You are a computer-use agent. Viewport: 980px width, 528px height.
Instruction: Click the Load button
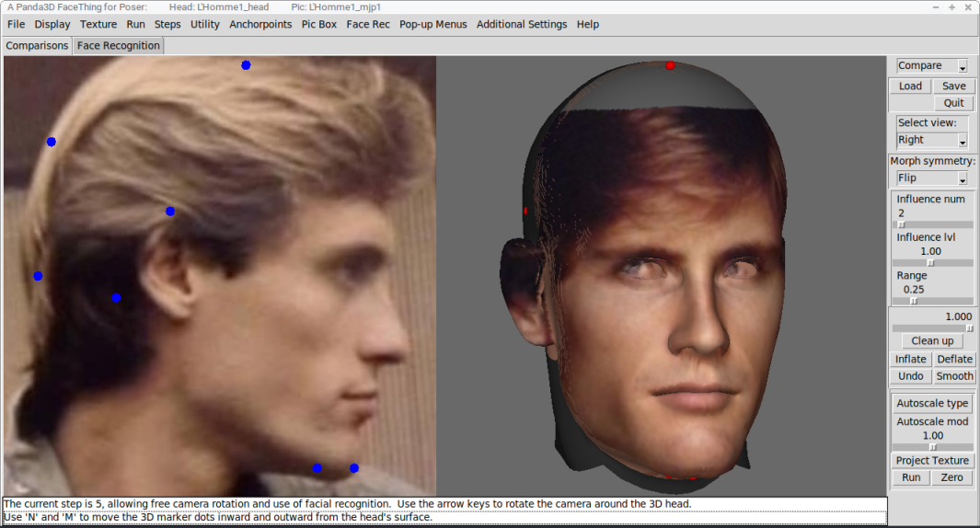[x=910, y=86]
